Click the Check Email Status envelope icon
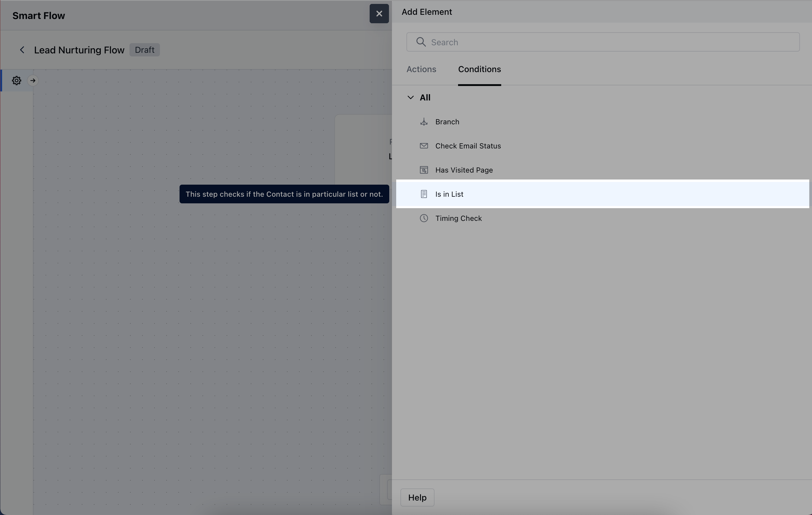Image resolution: width=812 pixels, height=515 pixels. pyautogui.click(x=424, y=146)
